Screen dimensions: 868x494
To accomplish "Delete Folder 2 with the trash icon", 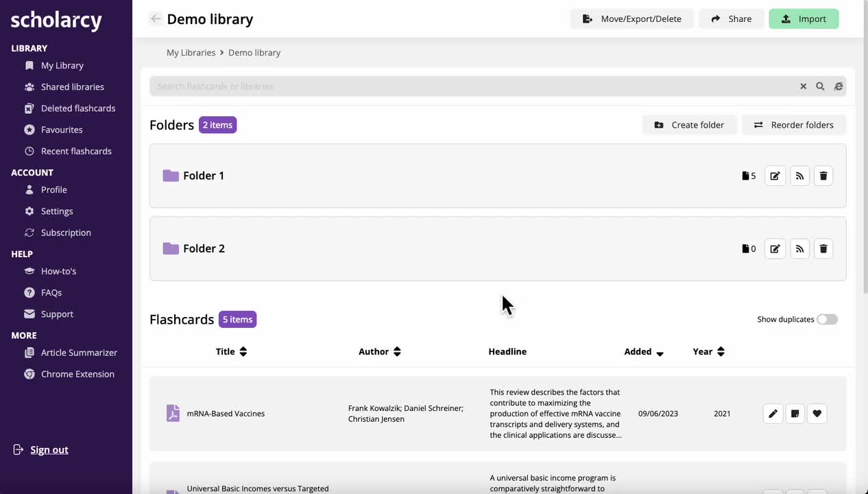I will [x=823, y=248].
